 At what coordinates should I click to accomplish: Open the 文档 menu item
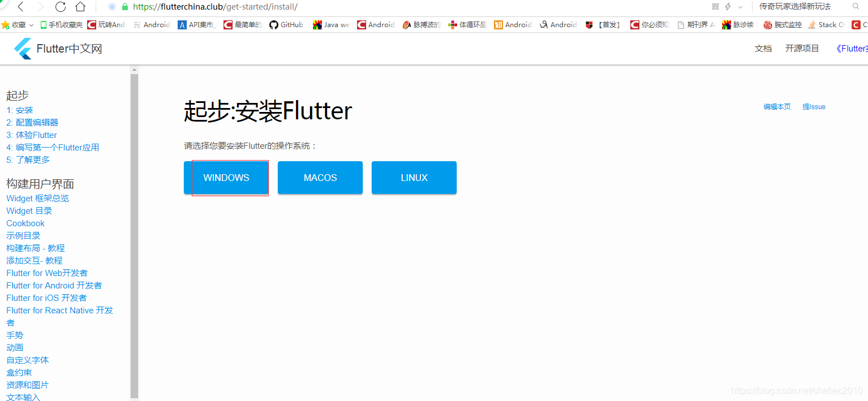[763, 48]
